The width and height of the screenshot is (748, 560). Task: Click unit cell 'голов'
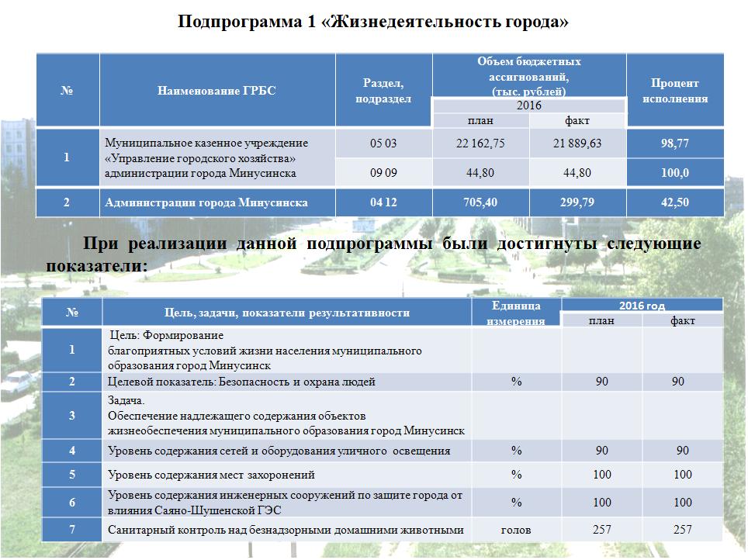pos(516,530)
